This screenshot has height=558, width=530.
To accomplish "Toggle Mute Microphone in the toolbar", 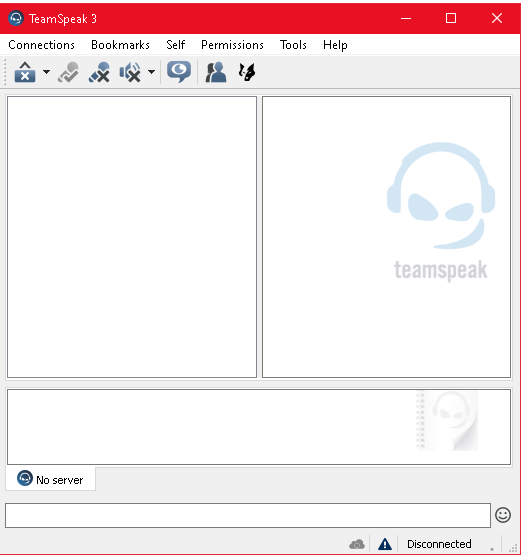I will pyautogui.click(x=99, y=72).
